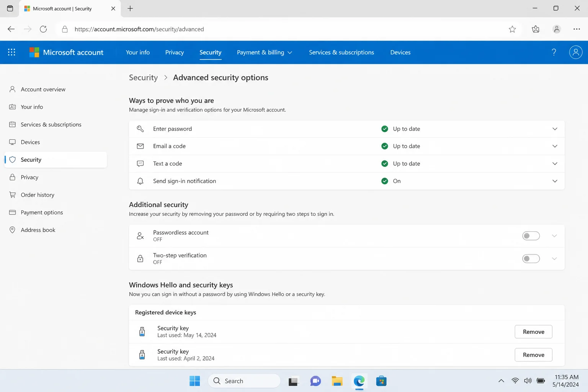Screen dimensions: 588x392
Task: Expand Send sign-in notification row
Action: tap(555, 181)
